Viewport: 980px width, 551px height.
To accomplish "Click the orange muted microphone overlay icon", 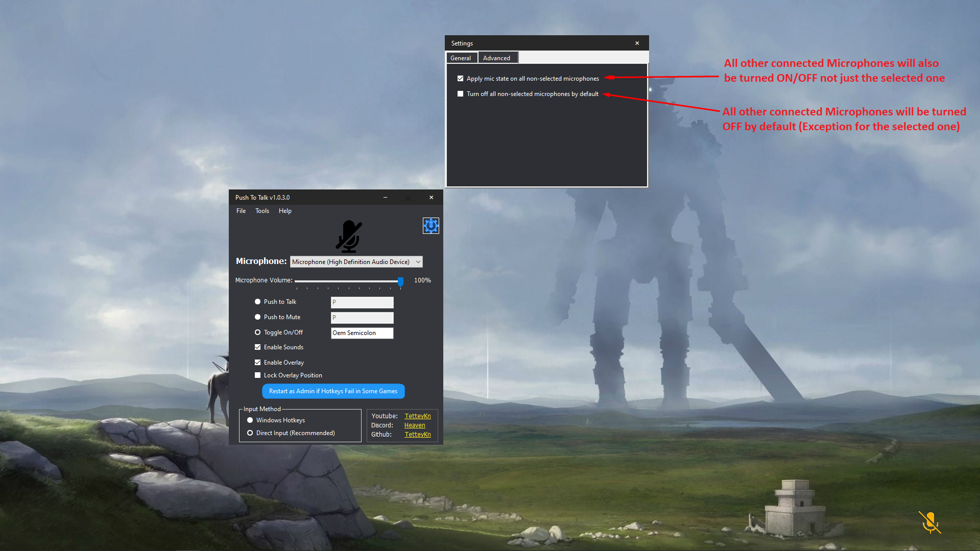I will pos(930,522).
